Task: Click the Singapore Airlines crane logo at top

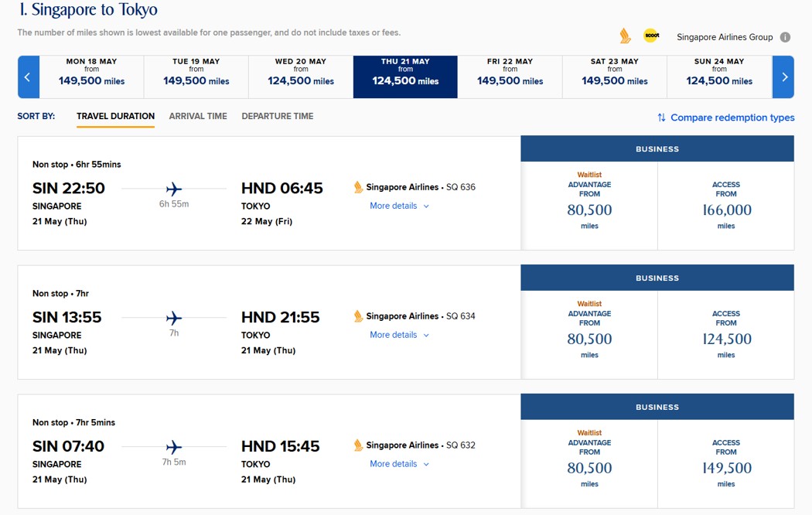Action: [625, 36]
